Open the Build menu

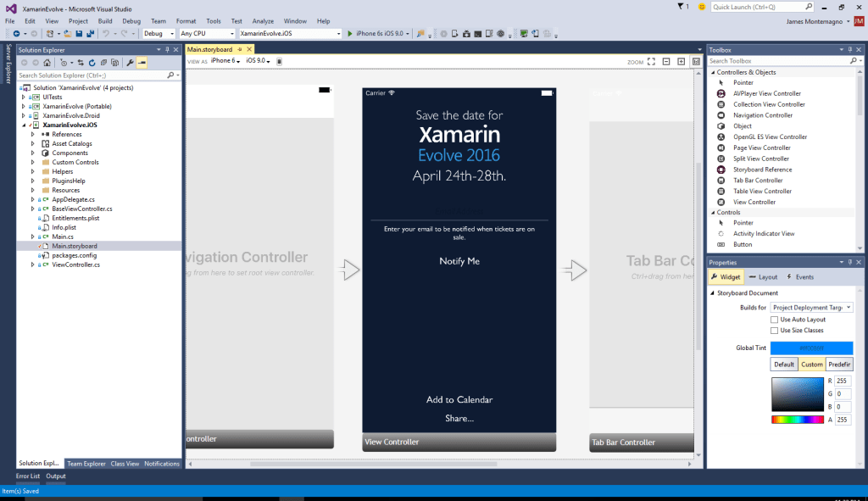point(105,21)
